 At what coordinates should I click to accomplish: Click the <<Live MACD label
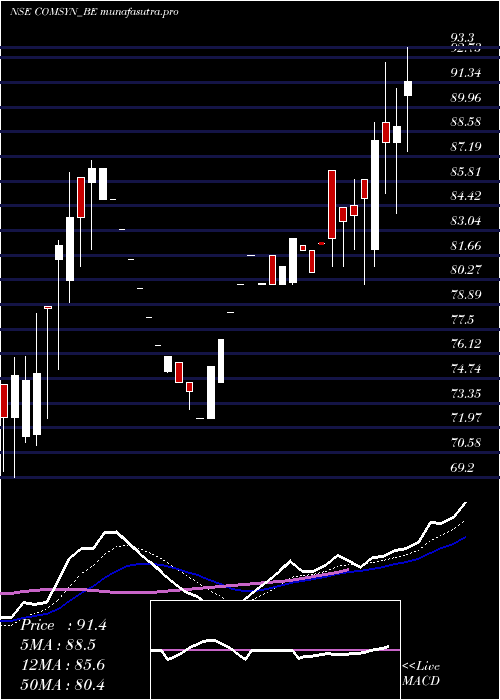(x=421, y=674)
